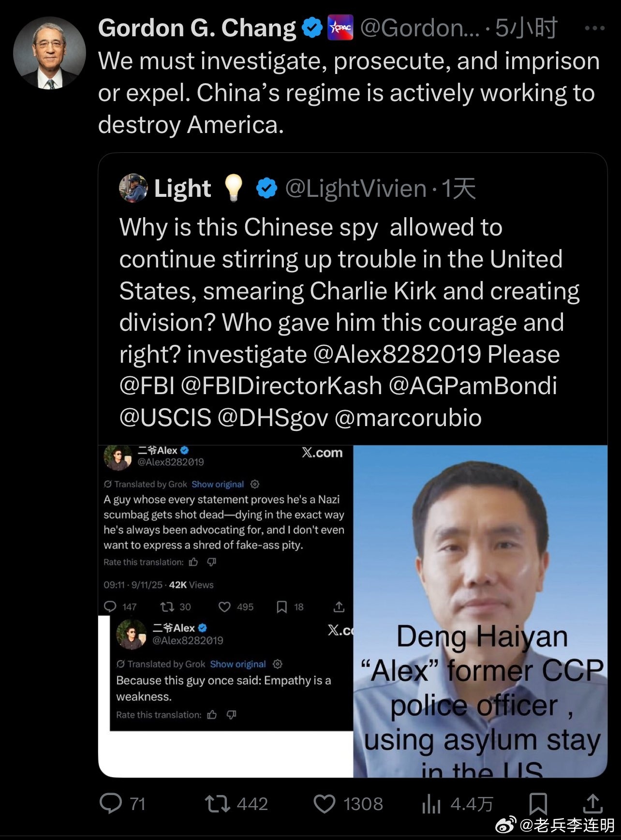Open the share icon on the main post

click(x=592, y=803)
